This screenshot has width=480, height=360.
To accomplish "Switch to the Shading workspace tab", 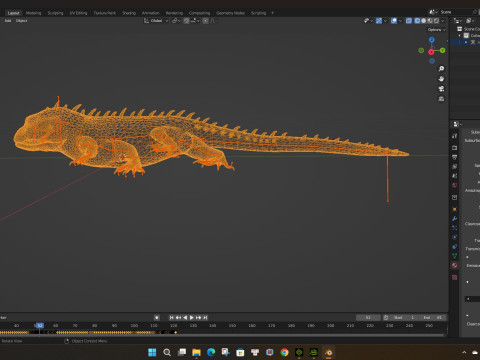I will (x=129, y=13).
